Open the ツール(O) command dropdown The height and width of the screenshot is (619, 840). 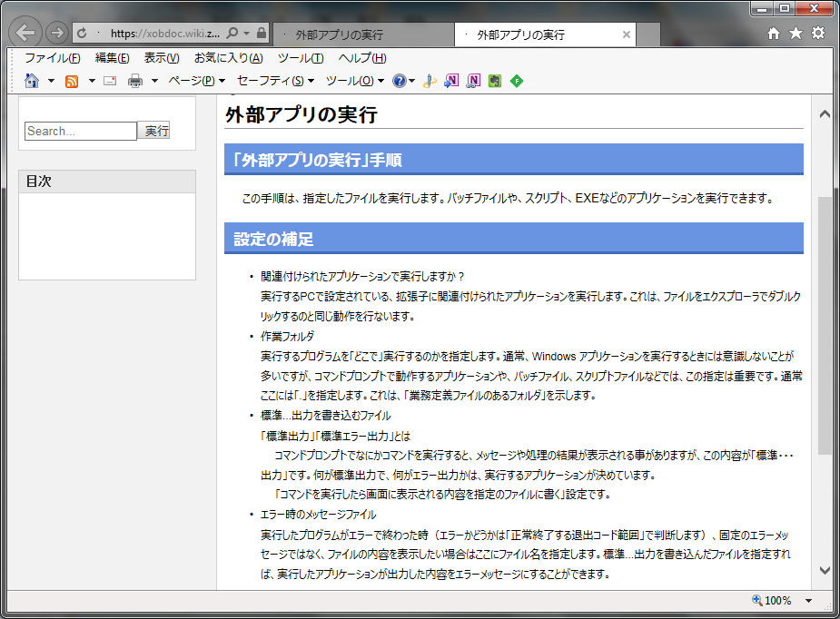click(355, 81)
